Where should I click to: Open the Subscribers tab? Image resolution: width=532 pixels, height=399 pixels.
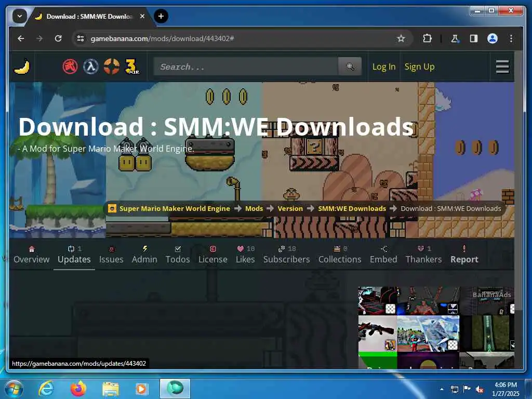click(x=287, y=255)
